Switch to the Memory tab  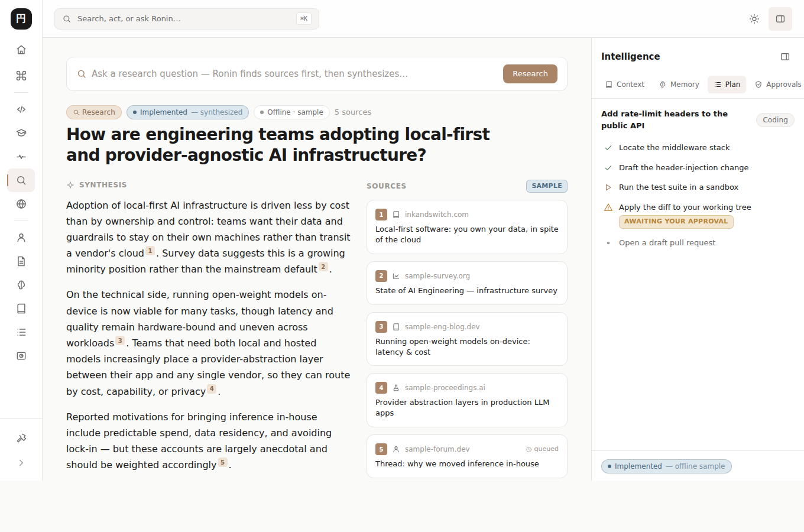tap(679, 85)
